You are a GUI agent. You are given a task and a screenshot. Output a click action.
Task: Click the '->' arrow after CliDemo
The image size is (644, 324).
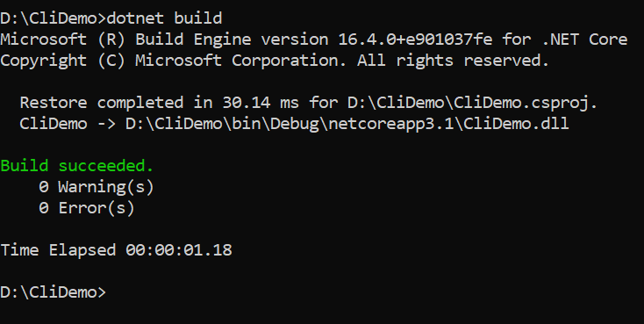pos(106,124)
